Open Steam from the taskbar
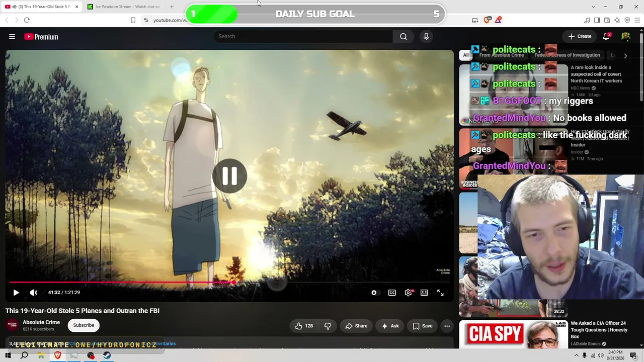This screenshot has height=362, width=644. pyautogui.click(x=107, y=355)
